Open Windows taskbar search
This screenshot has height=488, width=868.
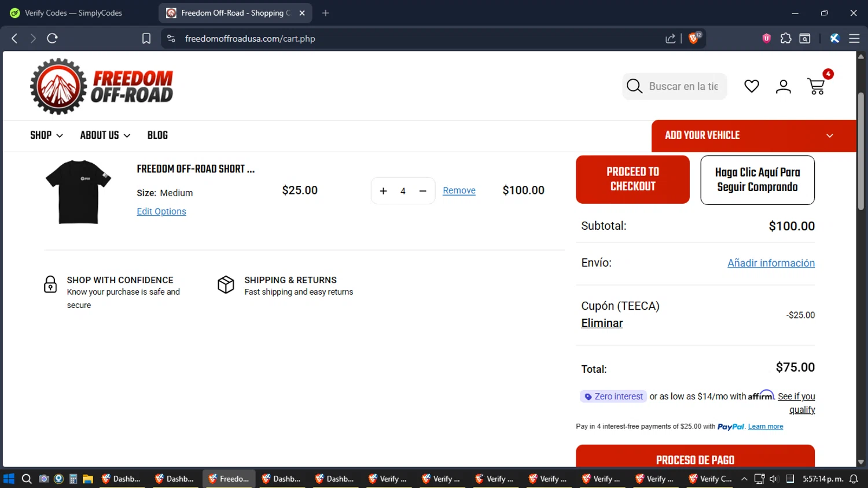[x=27, y=479]
